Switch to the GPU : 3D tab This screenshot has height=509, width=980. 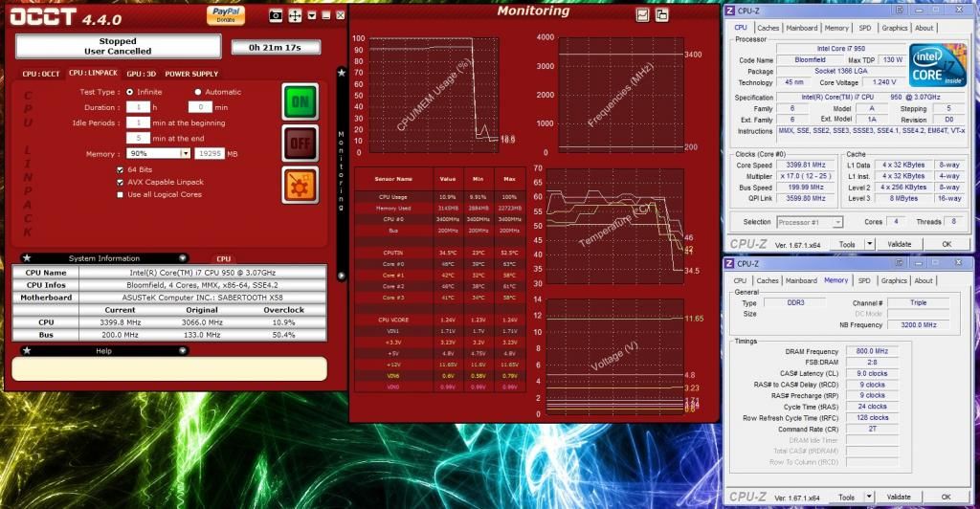(x=142, y=74)
